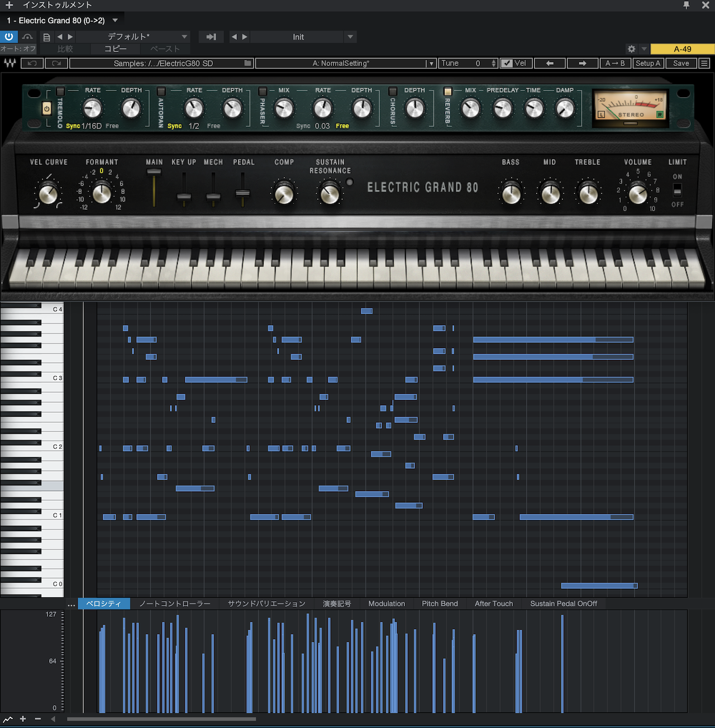Add a new instrument with the plus icon

pos(9,5)
